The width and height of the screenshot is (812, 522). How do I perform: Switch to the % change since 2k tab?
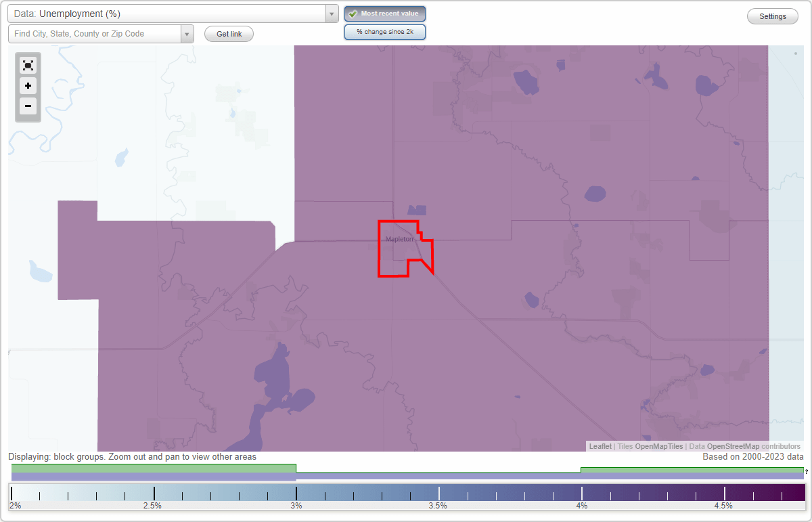384,31
